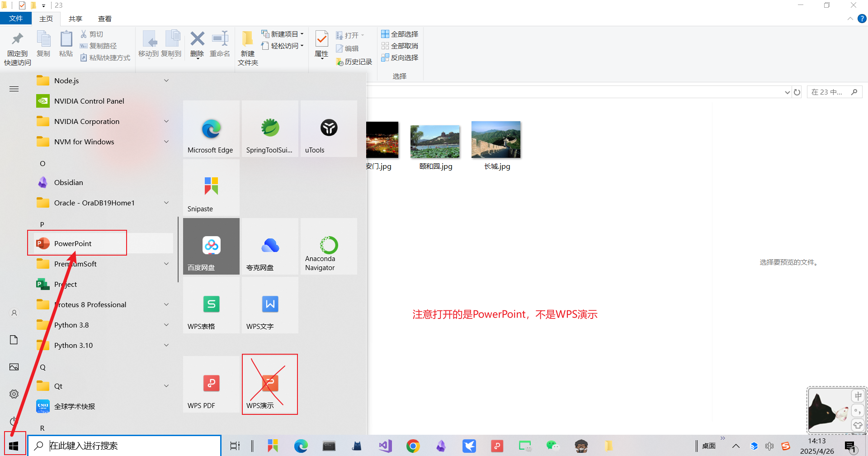Open start menu Pictures shortcut

[14, 367]
